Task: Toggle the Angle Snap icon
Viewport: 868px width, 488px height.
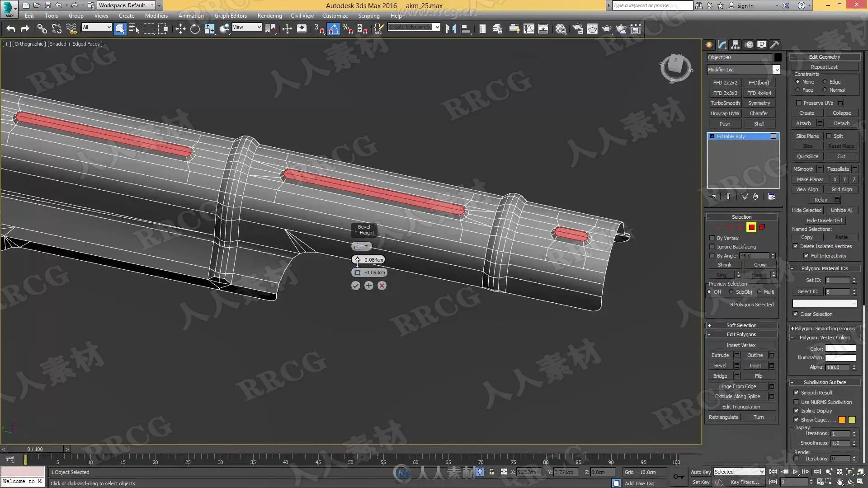Action: (333, 29)
